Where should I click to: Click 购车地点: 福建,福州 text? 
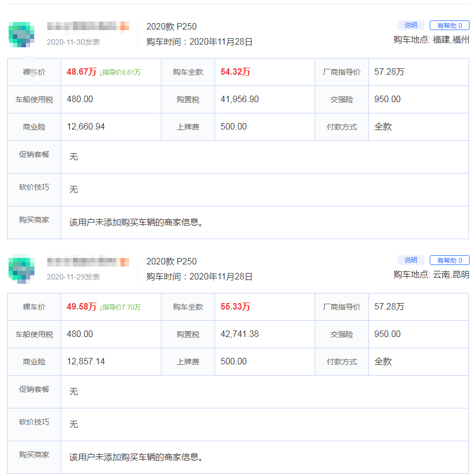pyautogui.click(x=431, y=40)
